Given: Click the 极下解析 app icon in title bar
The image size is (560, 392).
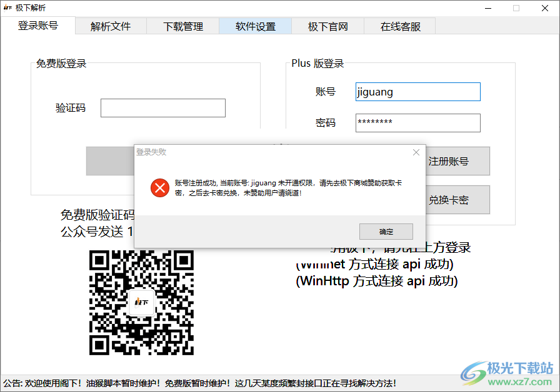Looking at the screenshot, I should (7, 7).
